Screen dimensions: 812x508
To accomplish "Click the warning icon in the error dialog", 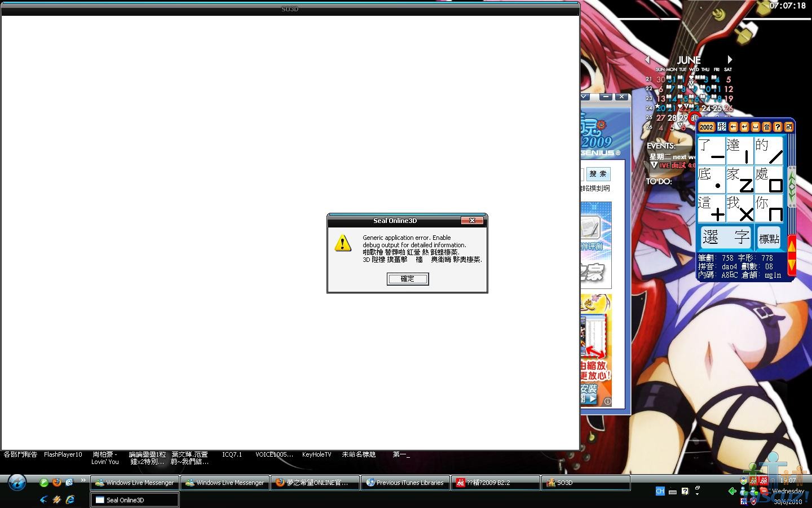I will pyautogui.click(x=343, y=243).
